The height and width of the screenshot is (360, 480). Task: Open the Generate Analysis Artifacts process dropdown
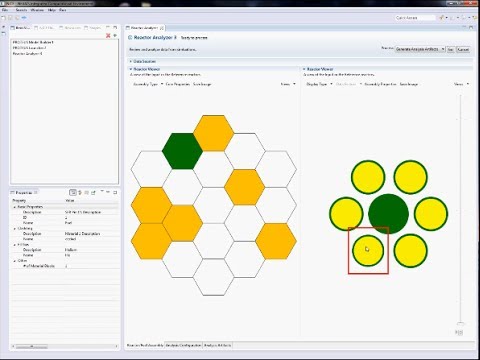pyautogui.click(x=420, y=49)
